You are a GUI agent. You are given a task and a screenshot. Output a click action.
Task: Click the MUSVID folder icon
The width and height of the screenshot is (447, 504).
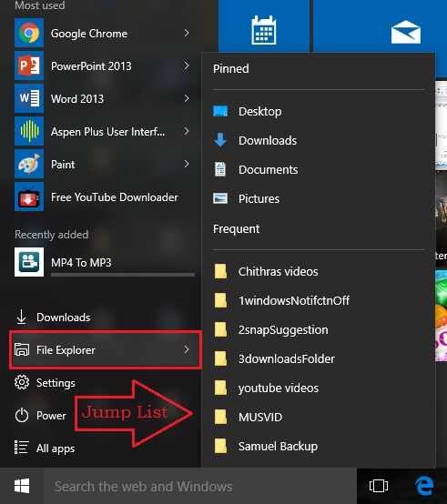[221, 417]
